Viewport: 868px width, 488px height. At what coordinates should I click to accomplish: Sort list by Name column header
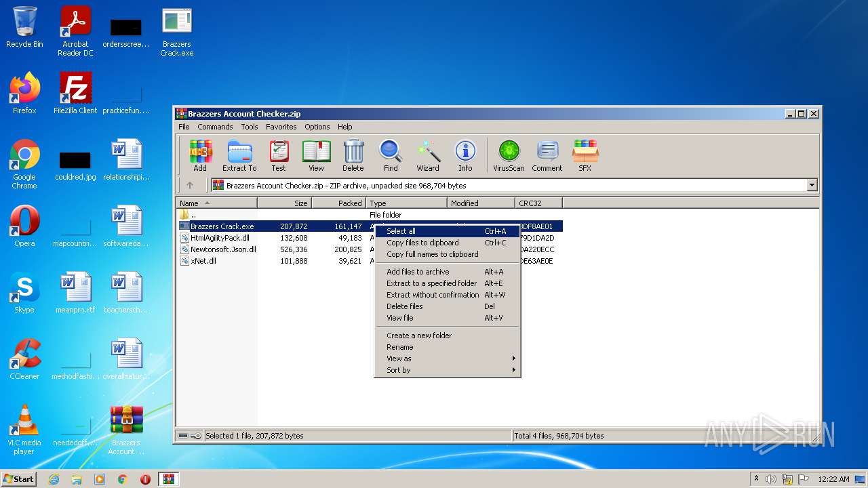pos(217,203)
